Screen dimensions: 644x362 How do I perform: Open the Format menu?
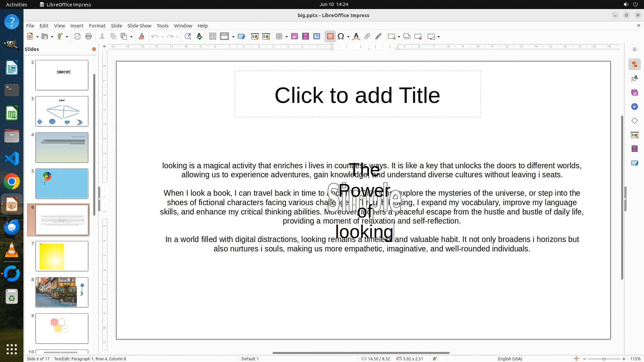pos(97,26)
